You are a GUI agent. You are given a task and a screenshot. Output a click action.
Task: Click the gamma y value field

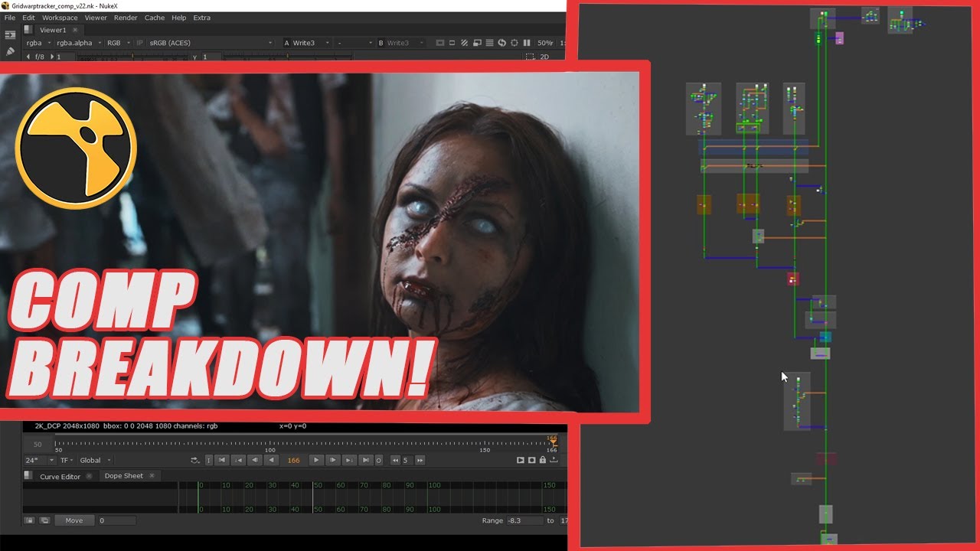click(x=211, y=57)
